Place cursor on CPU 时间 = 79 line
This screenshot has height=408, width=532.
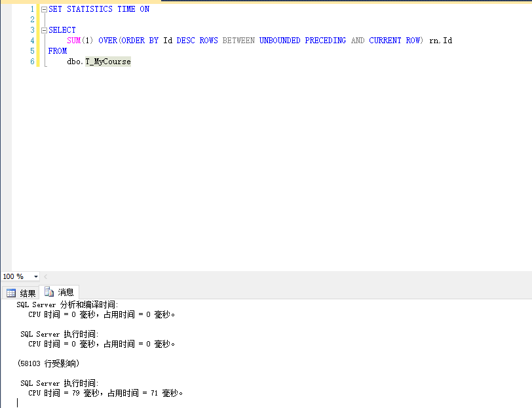105,394
